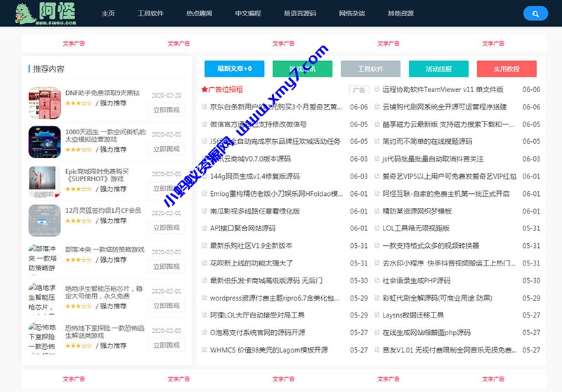Open 远程协助软件TeamViewer v11 article
The height and width of the screenshot is (392, 562).
coord(443,90)
